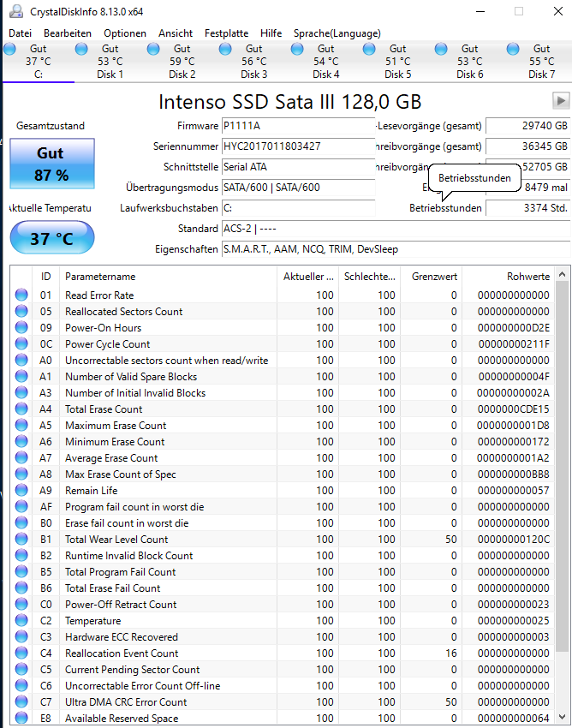Viewport: 572px width, 728px height.
Task: Select Number of Initial Invalid Blocks row
Action: (x=283, y=393)
